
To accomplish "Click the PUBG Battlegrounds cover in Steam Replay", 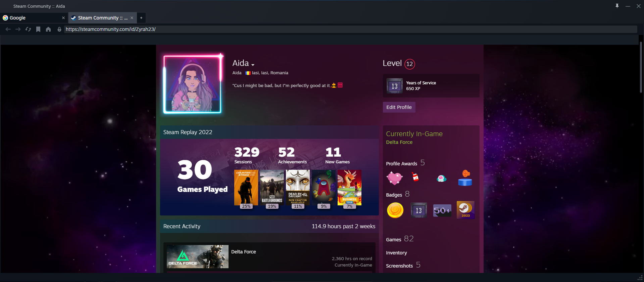I will point(272,188).
